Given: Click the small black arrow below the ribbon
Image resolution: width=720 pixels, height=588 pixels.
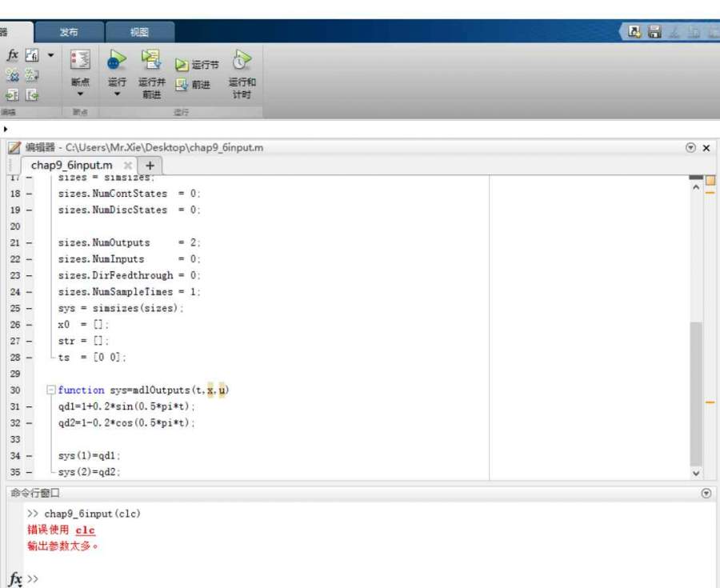Looking at the screenshot, I should [6, 129].
